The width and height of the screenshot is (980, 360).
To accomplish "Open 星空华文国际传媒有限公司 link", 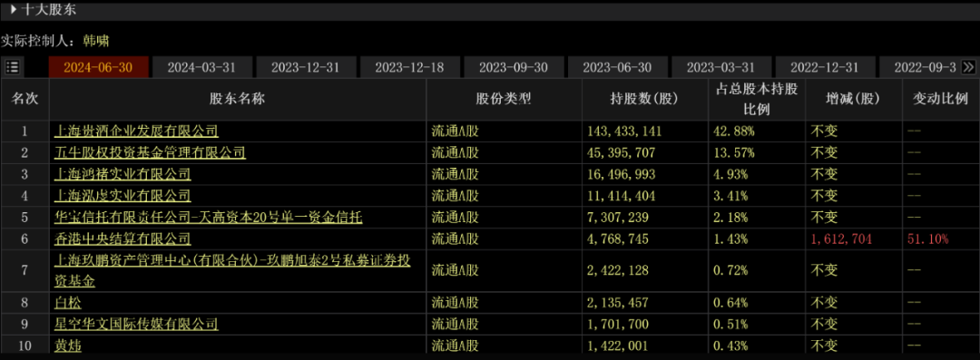I will (137, 325).
